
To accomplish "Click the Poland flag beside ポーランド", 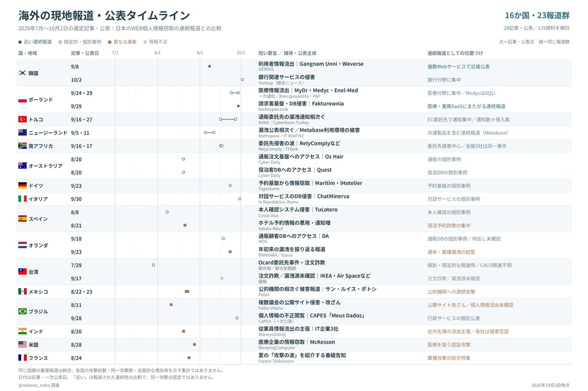I will [x=22, y=100].
